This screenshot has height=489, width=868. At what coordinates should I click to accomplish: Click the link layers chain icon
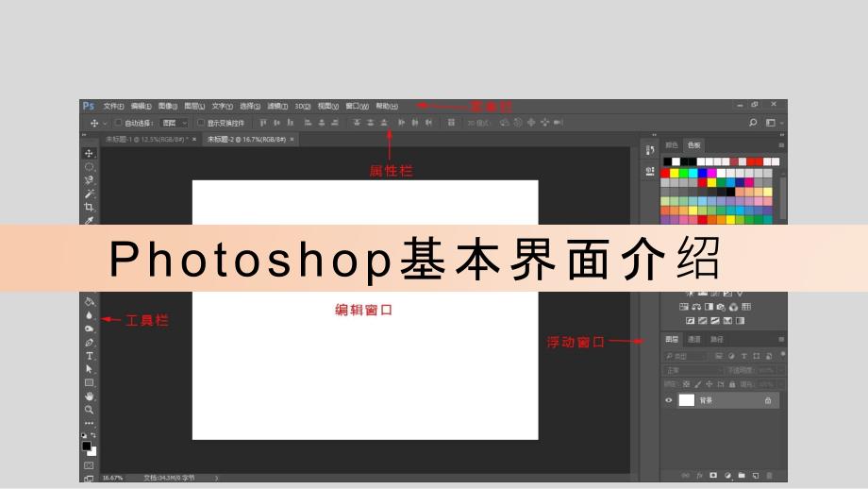[685, 475]
